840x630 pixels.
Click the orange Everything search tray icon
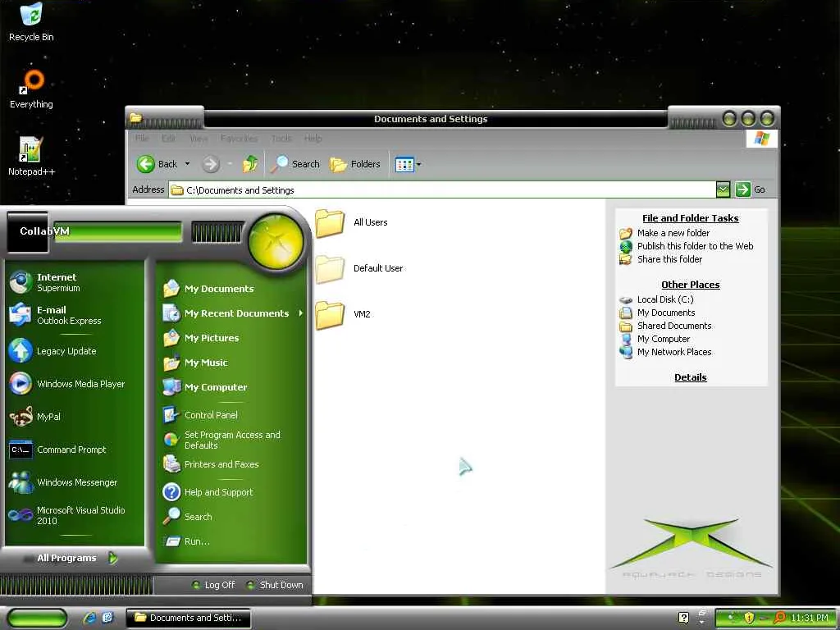coord(779,618)
